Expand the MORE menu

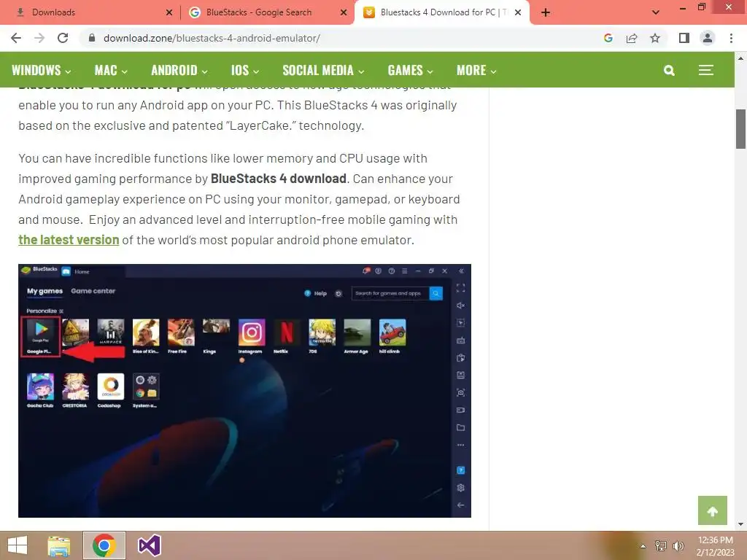tap(476, 71)
